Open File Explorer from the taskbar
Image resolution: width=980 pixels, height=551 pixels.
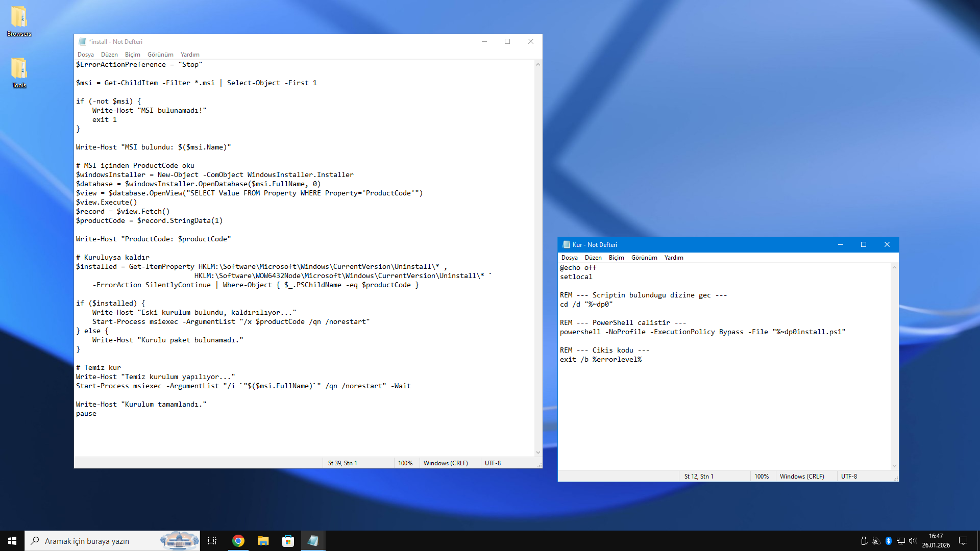click(263, 541)
